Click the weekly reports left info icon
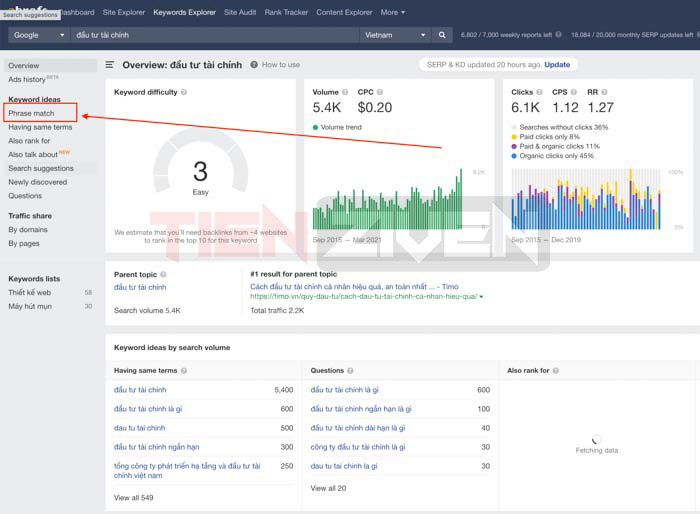This screenshot has height=514, width=700. click(x=558, y=34)
